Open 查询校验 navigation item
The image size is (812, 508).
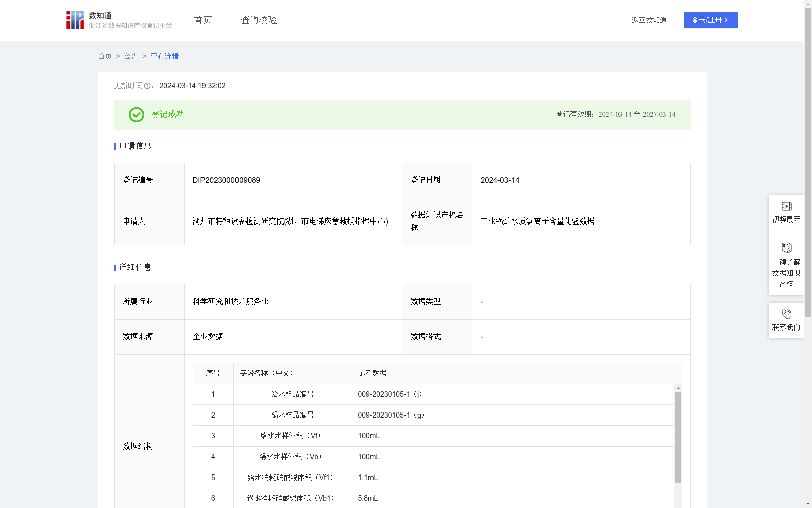coord(259,20)
